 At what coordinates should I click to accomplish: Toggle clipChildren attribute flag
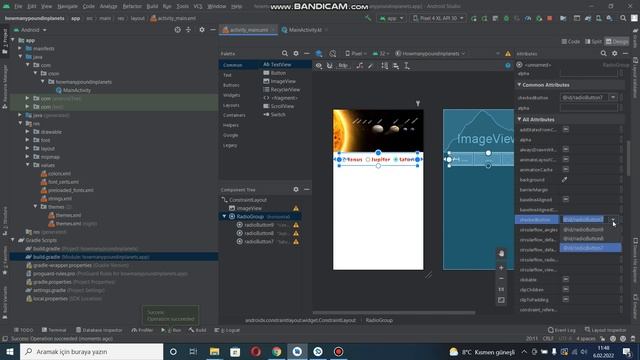point(566,289)
